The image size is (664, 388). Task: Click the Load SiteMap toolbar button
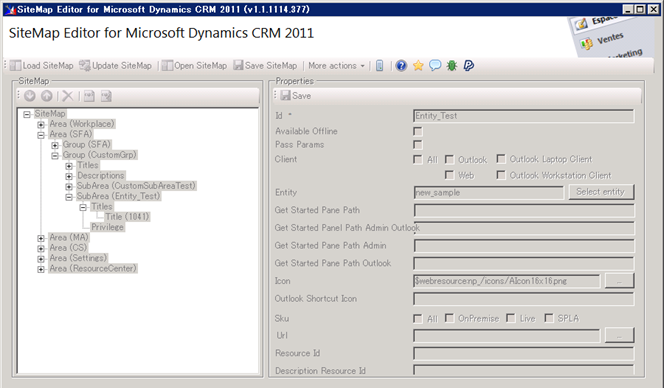coord(42,66)
